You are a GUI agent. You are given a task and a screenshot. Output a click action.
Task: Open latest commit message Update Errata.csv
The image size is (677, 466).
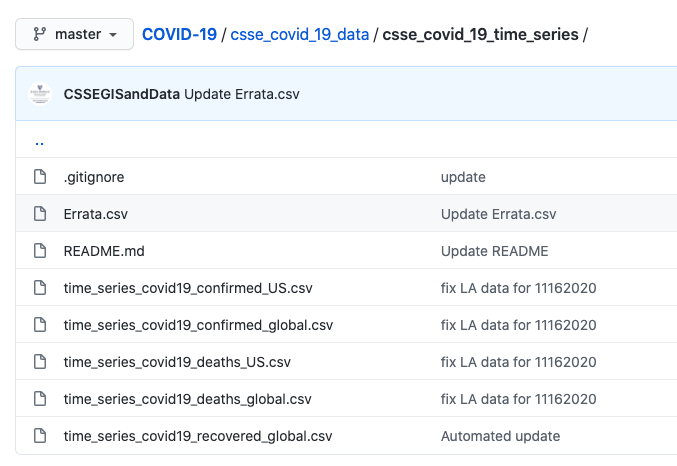tap(242, 94)
